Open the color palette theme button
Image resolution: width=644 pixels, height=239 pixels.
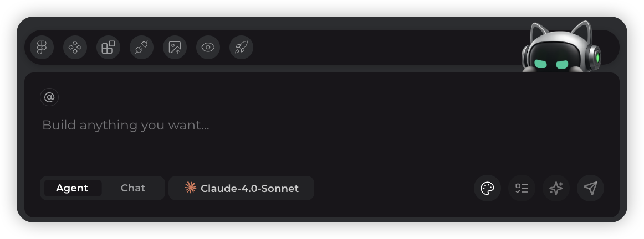(487, 189)
